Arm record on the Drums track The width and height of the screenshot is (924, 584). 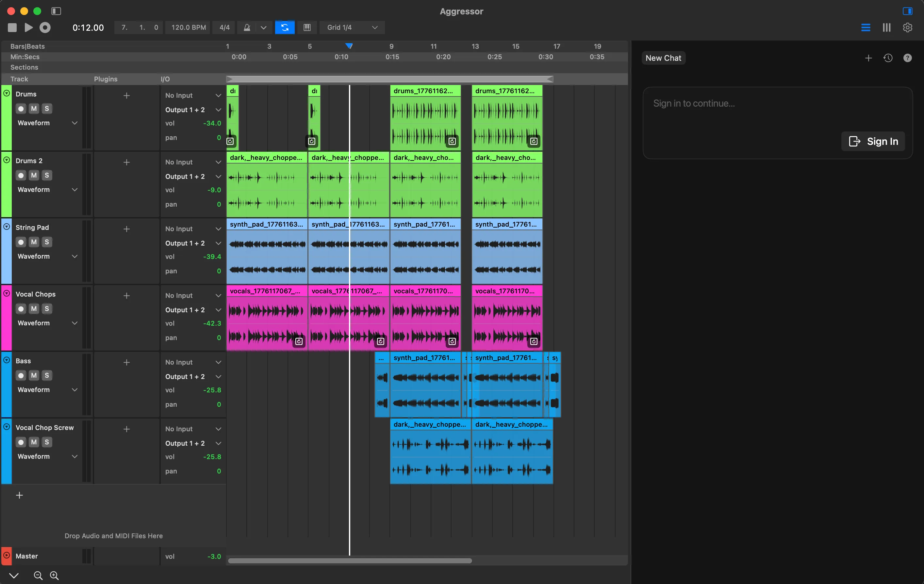21,109
